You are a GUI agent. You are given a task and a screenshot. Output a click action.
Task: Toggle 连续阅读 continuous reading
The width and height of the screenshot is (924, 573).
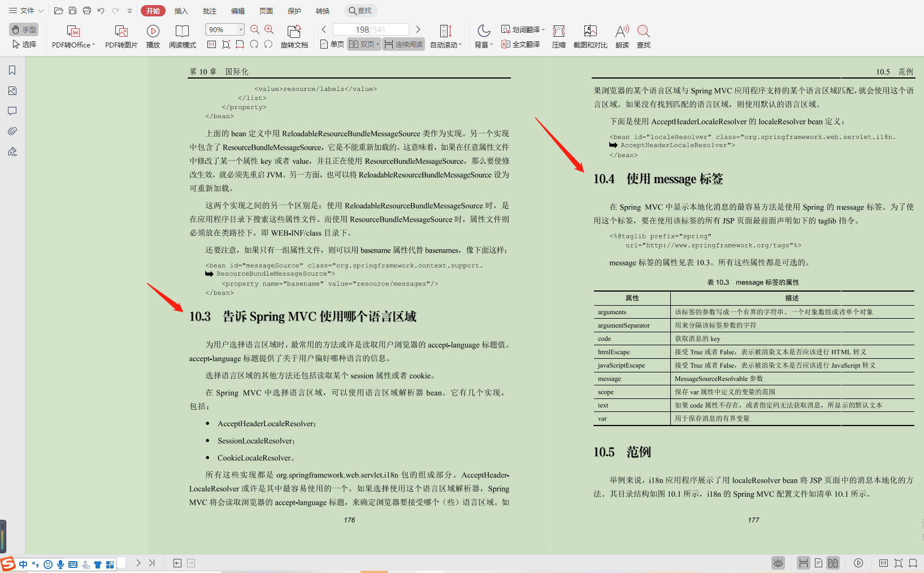tap(404, 44)
